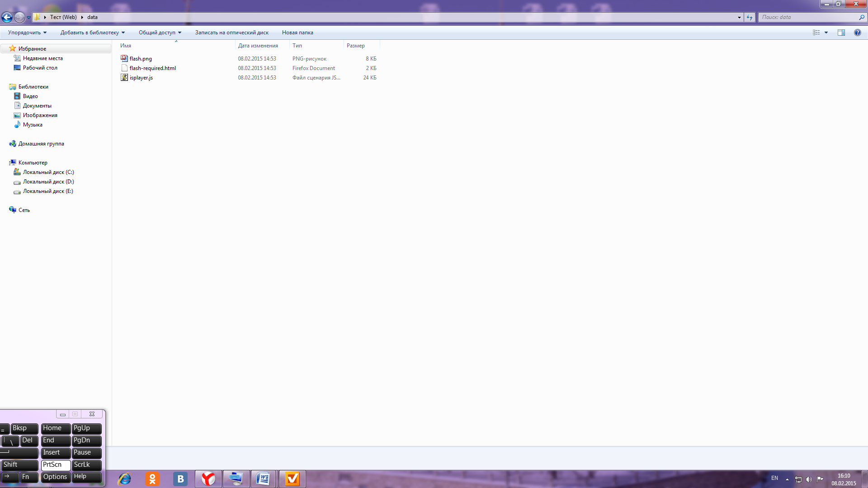This screenshot has height=488, width=868.
Task: Click the volume speaker icon in tray
Action: 809,479
